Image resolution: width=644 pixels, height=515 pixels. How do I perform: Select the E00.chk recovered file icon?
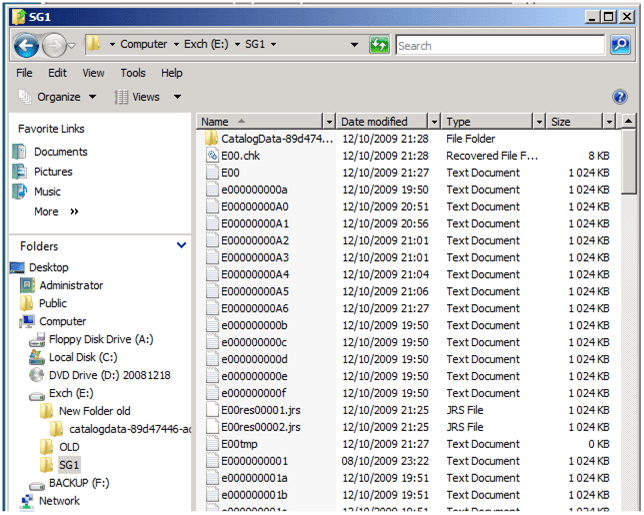pos(211,156)
